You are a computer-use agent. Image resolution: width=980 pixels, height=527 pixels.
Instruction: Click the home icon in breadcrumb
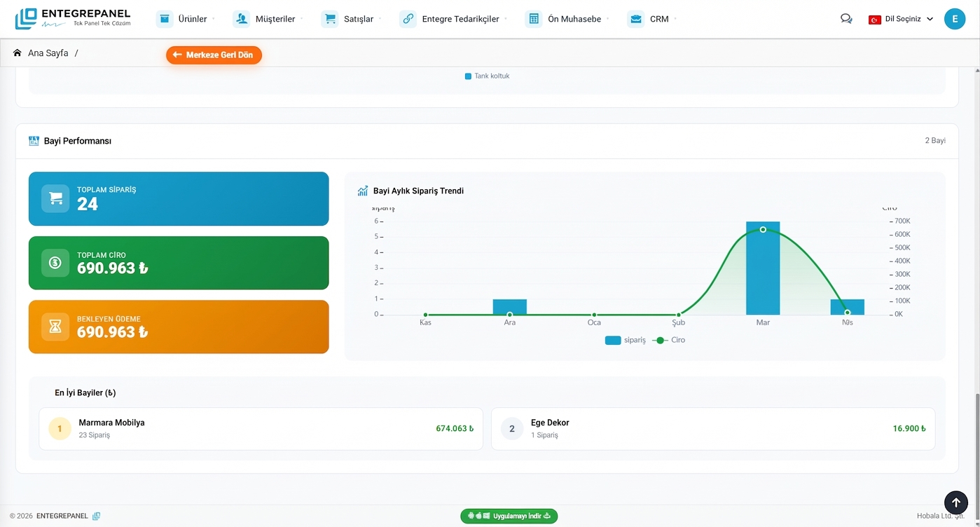[x=18, y=53]
